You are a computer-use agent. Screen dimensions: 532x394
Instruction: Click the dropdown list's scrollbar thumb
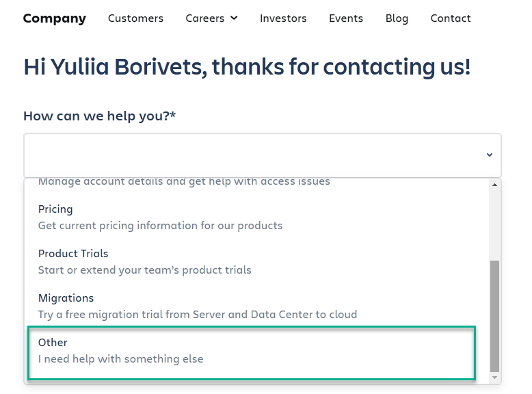495,315
